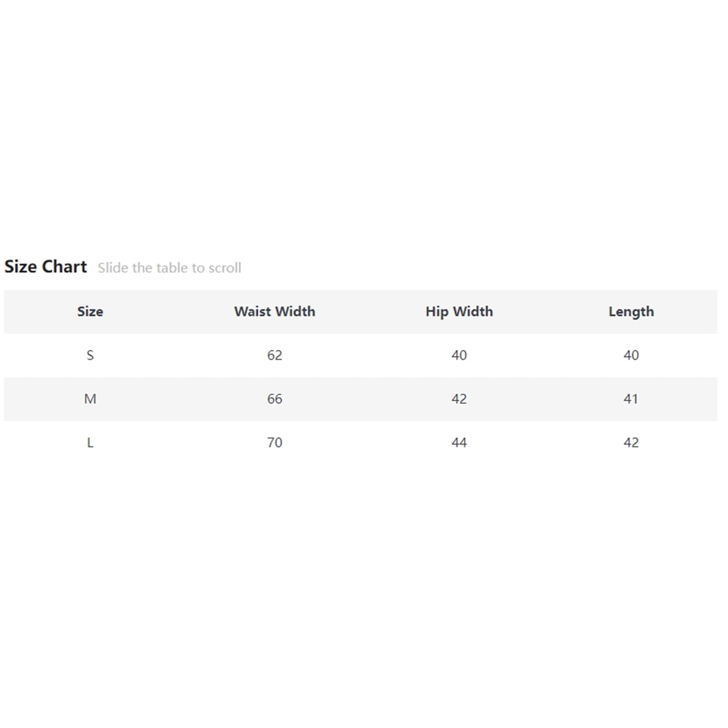Click the L size row label
The width and height of the screenshot is (728, 728).
(x=90, y=442)
